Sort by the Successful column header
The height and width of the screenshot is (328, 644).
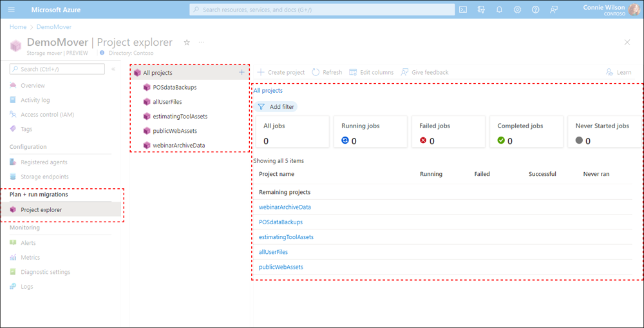(x=542, y=174)
